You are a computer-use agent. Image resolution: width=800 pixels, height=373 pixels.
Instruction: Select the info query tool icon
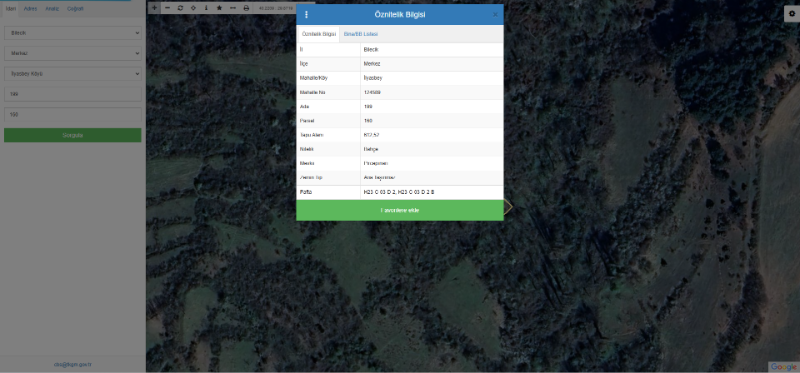(x=206, y=8)
